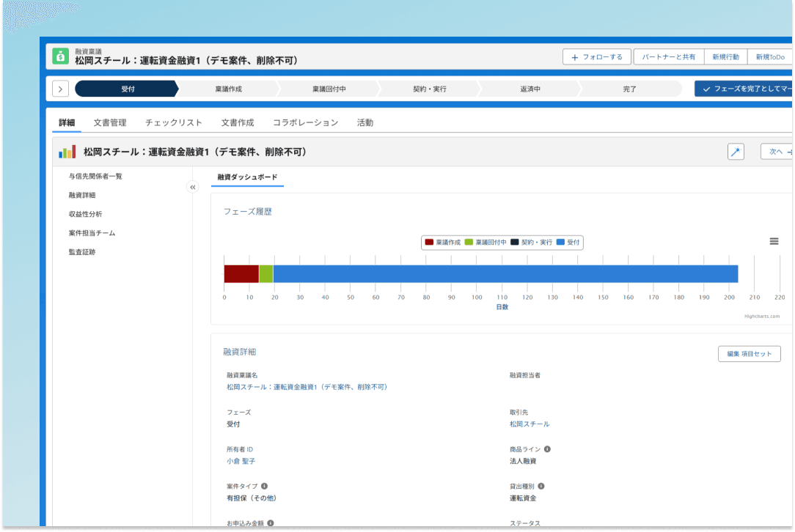Click the info icon next to お申込み金額
The width and height of the screenshot is (795, 532).
tap(270, 522)
